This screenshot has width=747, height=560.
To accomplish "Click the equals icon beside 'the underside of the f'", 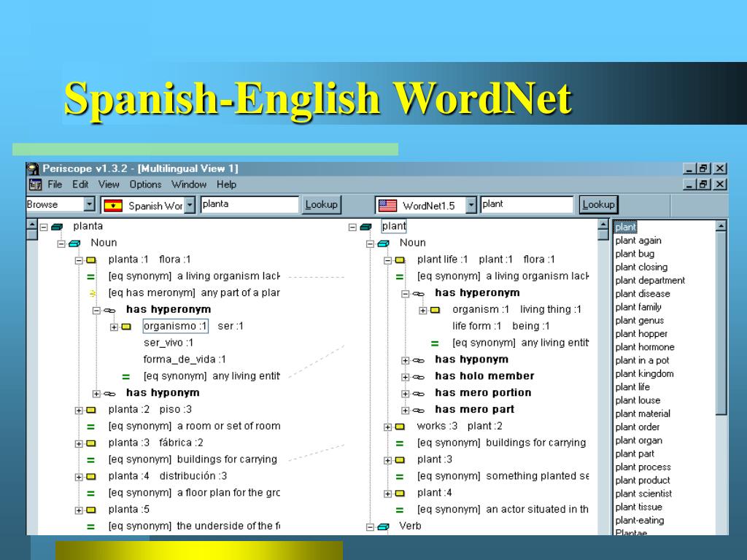I will [x=90, y=527].
